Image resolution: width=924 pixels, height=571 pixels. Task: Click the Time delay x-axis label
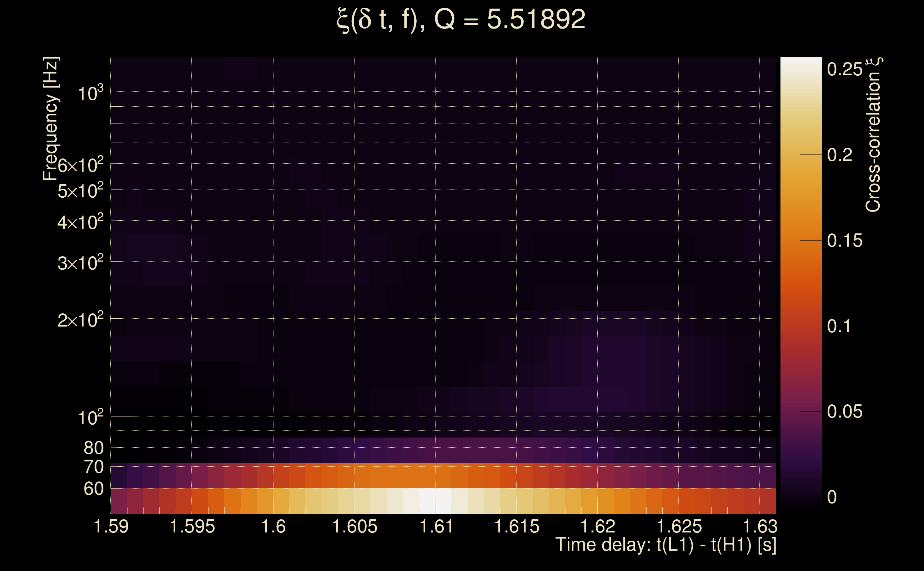point(666,545)
